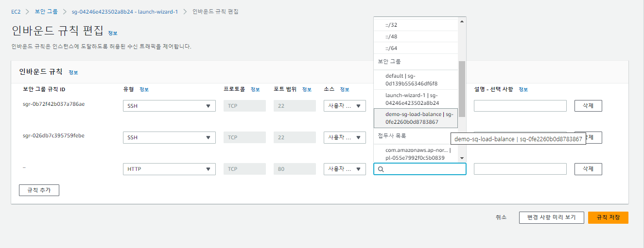This screenshot has height=248, width=644.
Task: Save rules with 규칙 저장 button
Action: 608,217
